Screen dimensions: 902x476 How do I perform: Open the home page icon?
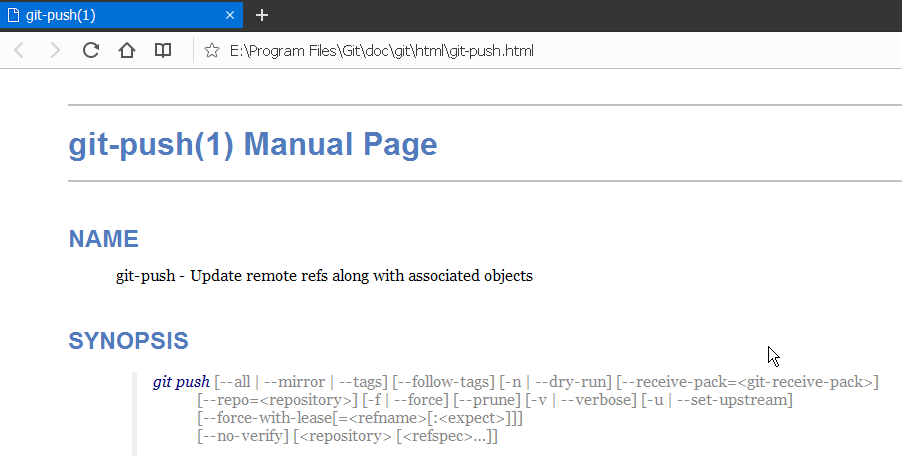coord(127,51)
